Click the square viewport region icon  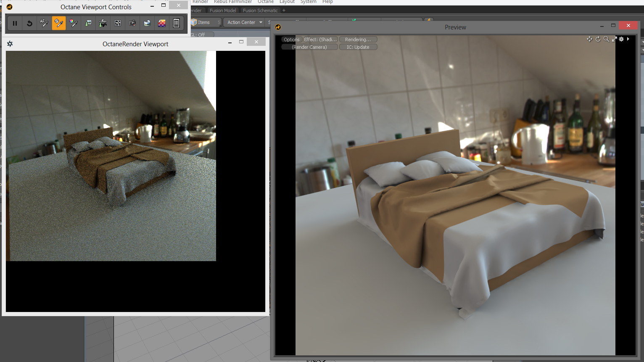coord(118,24)
